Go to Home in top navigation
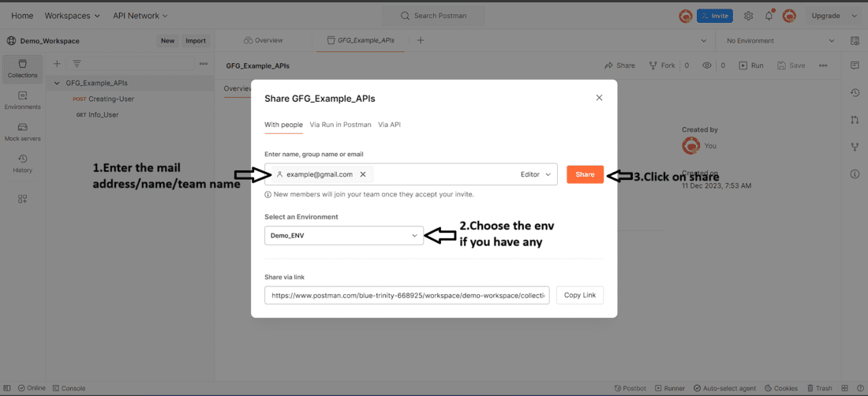 tap(22, 16)
